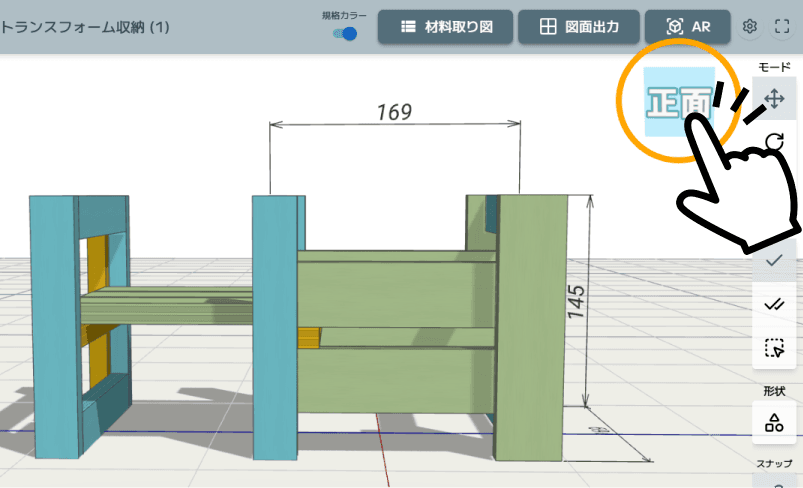Select the rotate mode tool

coord(775,142)
